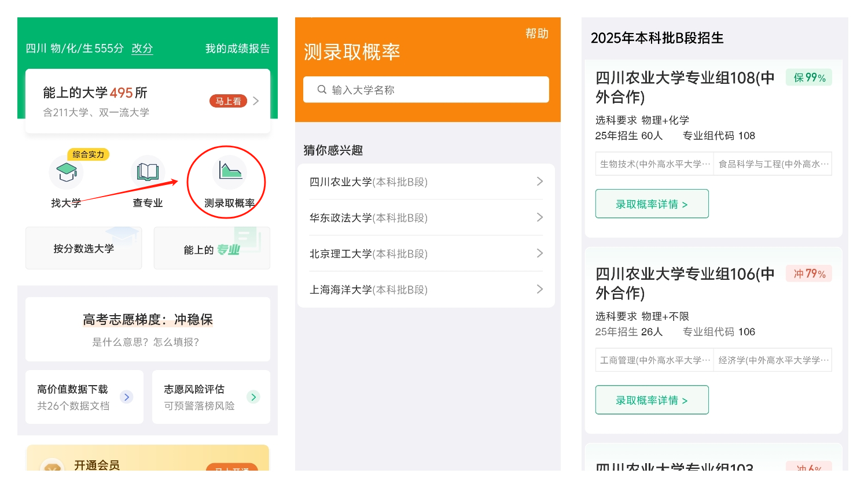Image resolution: width=868 pixels, height=488 pixels.
Task: Expand 华东政法大学(本科批B段) entry
Action: point(539,217)
